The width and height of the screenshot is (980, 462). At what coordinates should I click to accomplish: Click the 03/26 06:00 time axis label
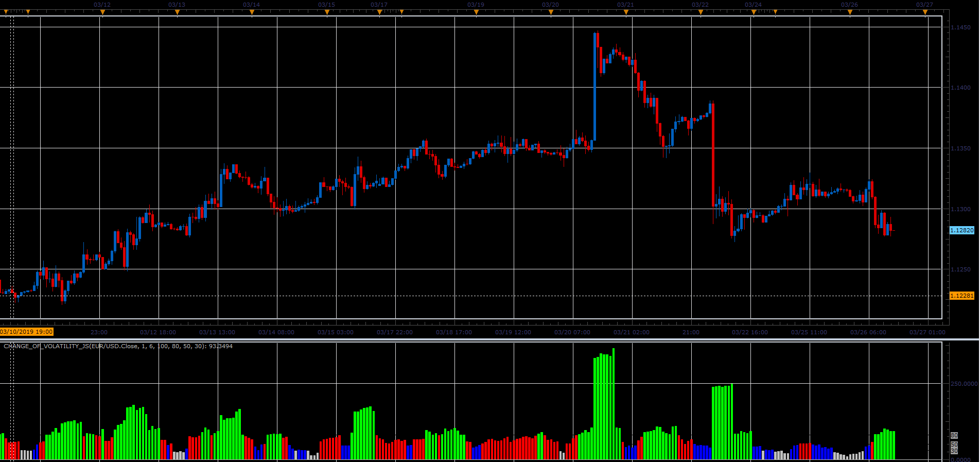tap(868, 332)
